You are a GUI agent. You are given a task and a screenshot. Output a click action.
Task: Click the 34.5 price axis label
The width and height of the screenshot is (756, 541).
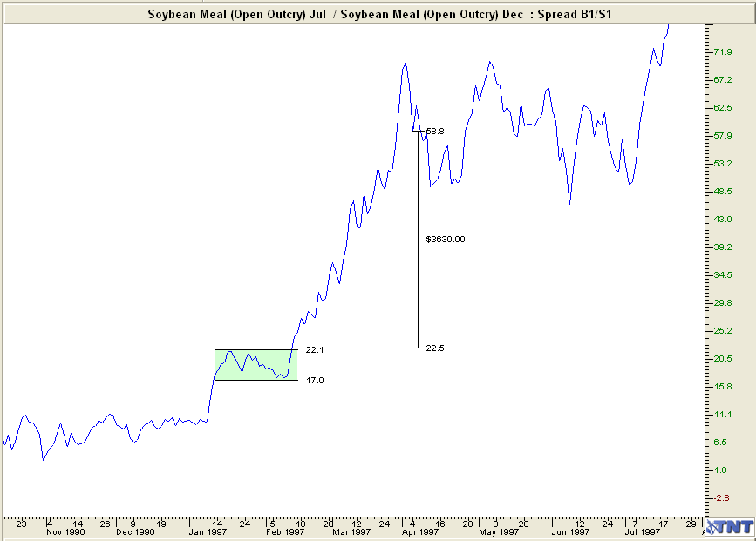pyautogui.click(x=723, y=275)
